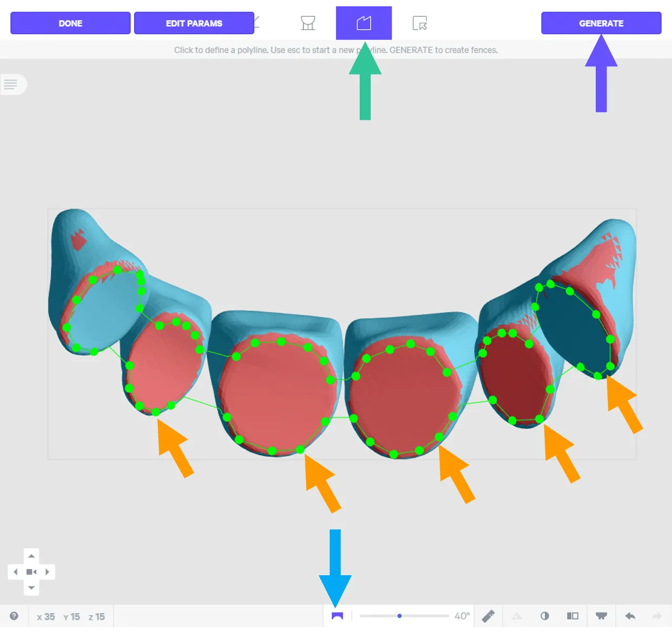Click the z 15 dimension value
Image resolution: width=672 pixels, height=642 pixels.
pyautogui.click(x=97, y=617)
